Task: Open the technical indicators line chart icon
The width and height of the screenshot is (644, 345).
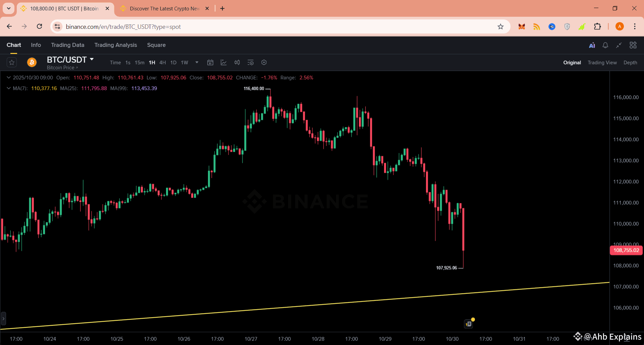Action: (224, 63)
